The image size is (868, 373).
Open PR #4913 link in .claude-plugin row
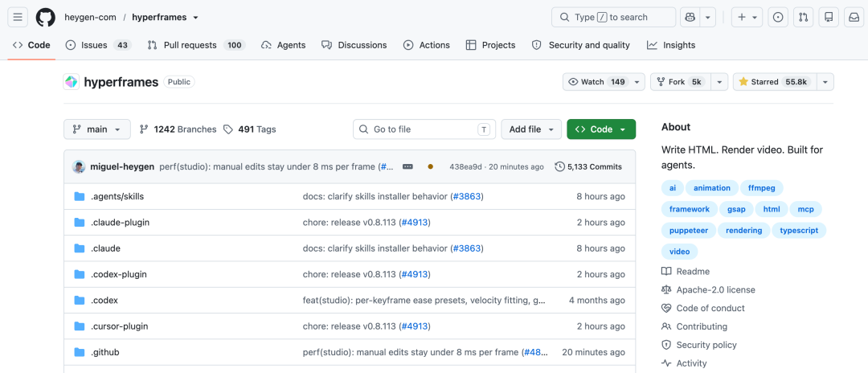[415, 223]
